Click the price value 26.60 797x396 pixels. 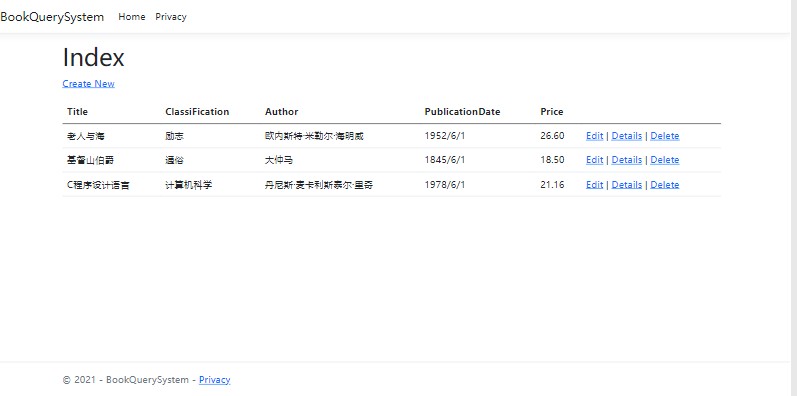tap(552, 136)
